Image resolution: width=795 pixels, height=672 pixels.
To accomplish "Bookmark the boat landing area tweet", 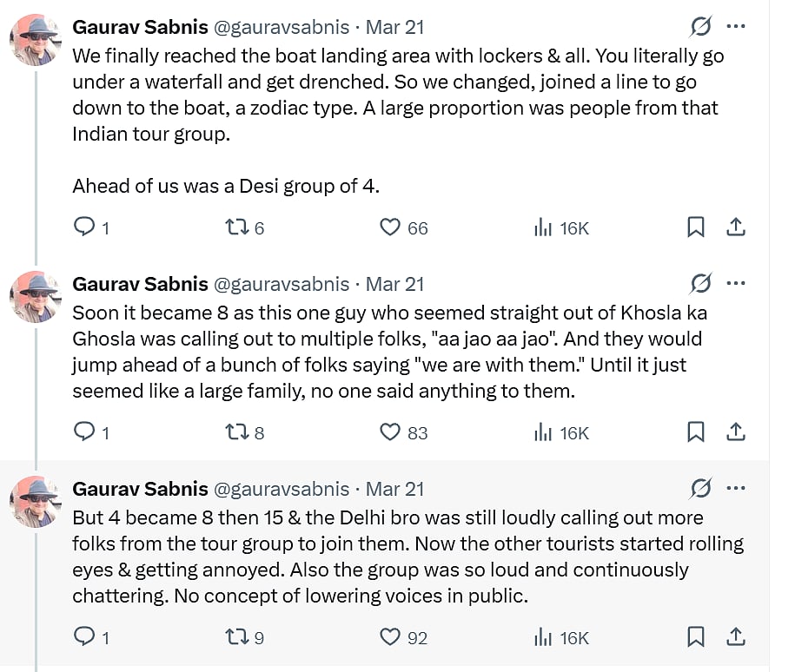I will [696, 227].
